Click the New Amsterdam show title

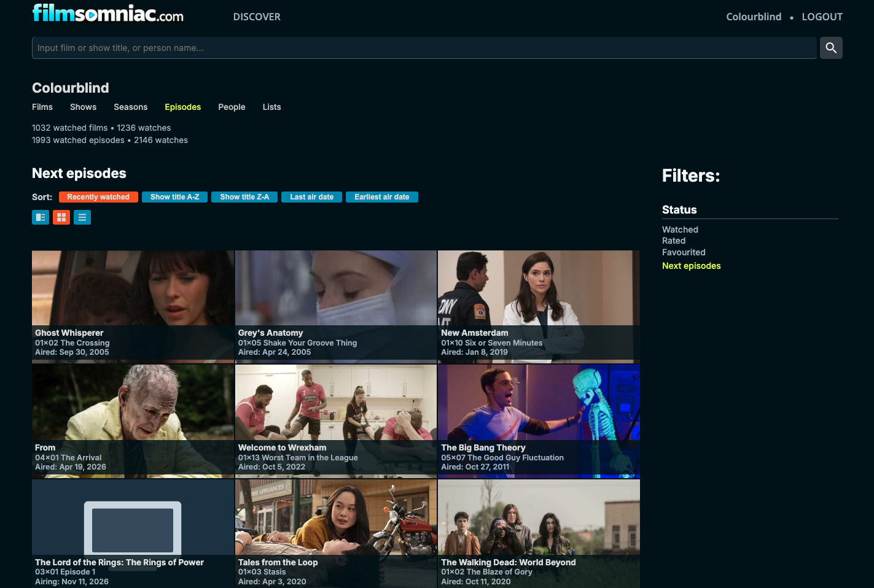click(x=475, y=333)
